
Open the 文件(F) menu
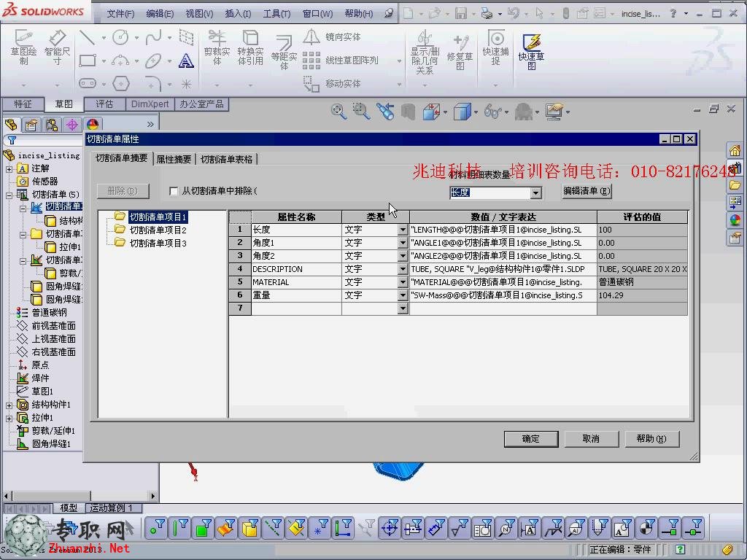pos(120,13)
